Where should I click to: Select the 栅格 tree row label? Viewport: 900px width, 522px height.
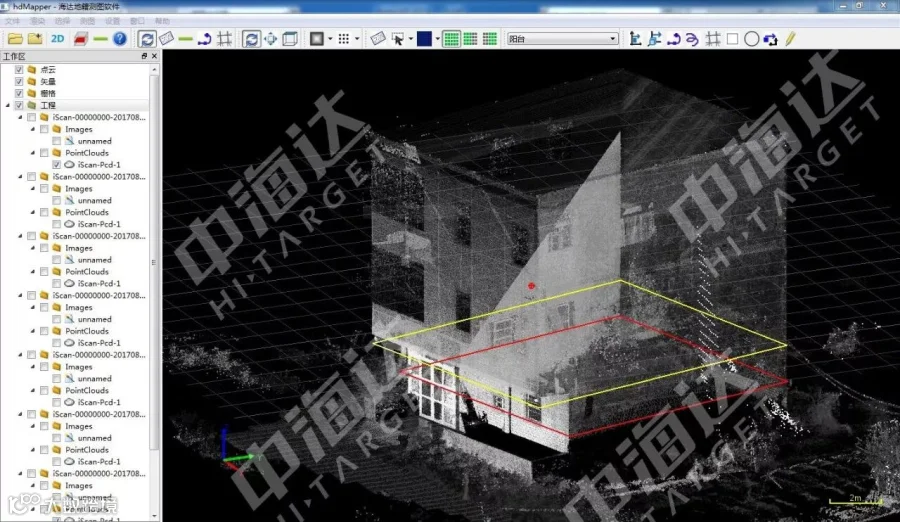48,93
